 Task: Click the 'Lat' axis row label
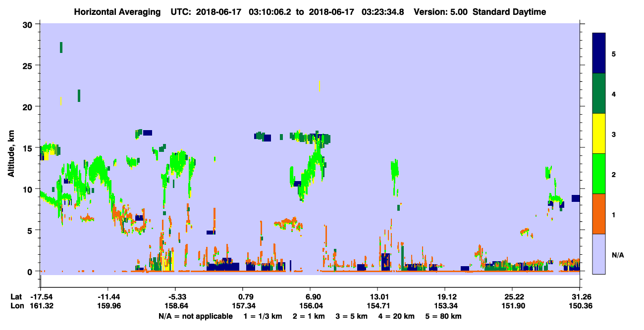tap(16, 297)
